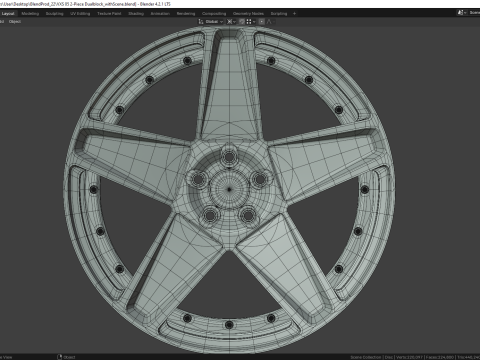Open the Global transform orientation dropdown
This screenshot has width=480, height=360.
tap(214, 22)
